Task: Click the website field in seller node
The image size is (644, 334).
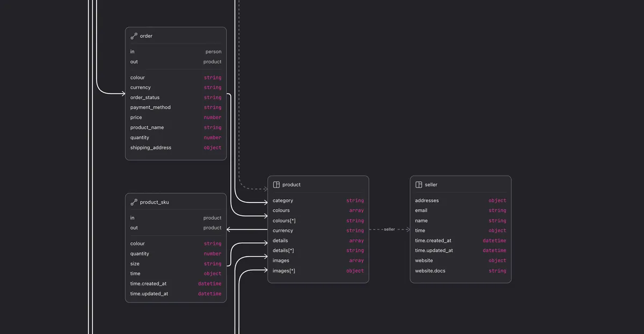Action: coord(460,260)
